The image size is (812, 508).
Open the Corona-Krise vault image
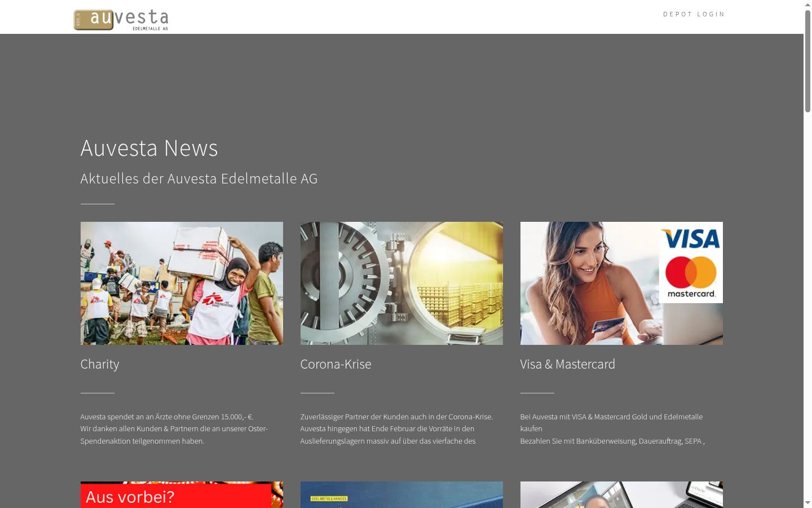click(x=401, y=283)
